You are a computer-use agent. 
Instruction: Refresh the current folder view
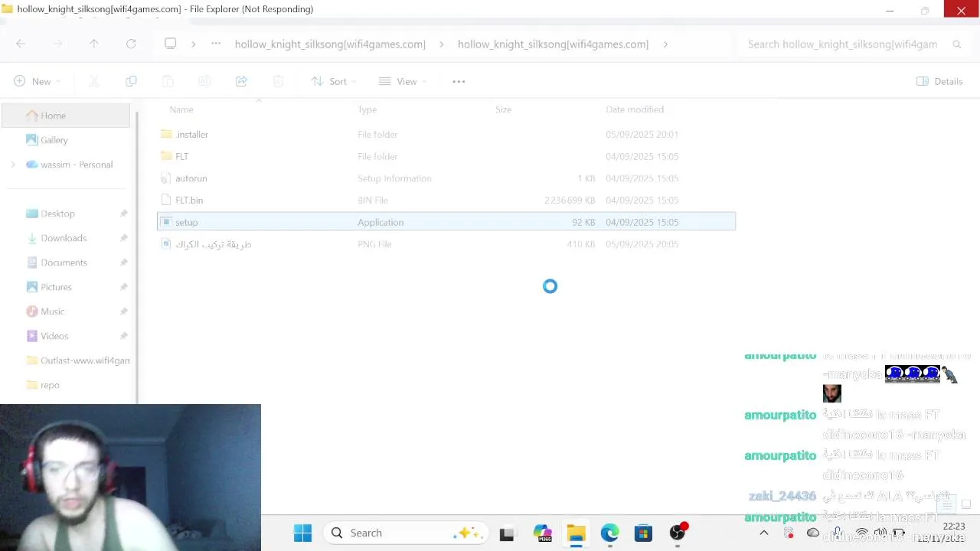[131, 44]
